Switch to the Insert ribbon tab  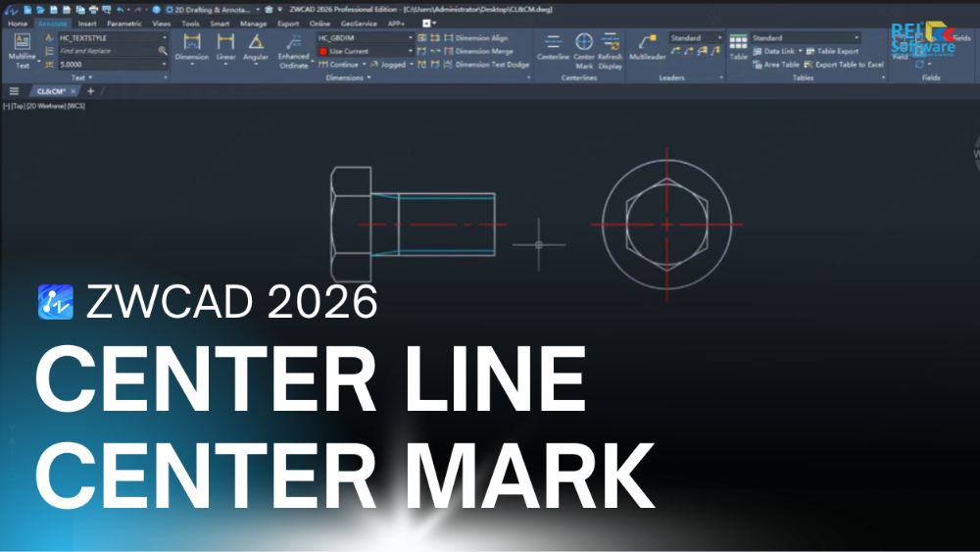[x=87, y=24]
